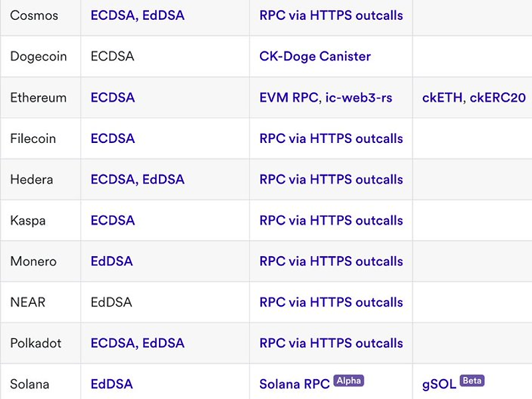Follow RPC via HTTPS outcalls for Cosmos

coord(331,15)
